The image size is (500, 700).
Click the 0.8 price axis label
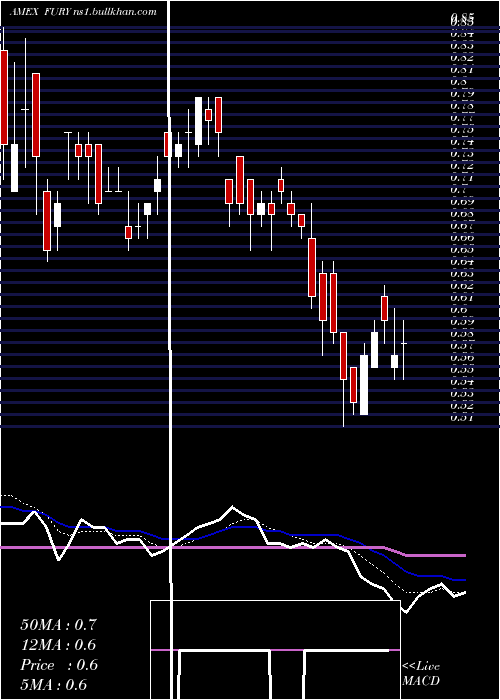460,82
